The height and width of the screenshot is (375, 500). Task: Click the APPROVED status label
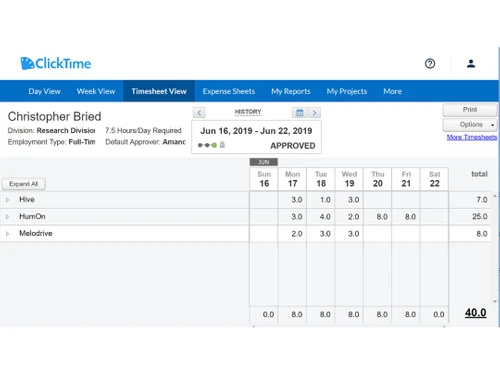point(293,146)
